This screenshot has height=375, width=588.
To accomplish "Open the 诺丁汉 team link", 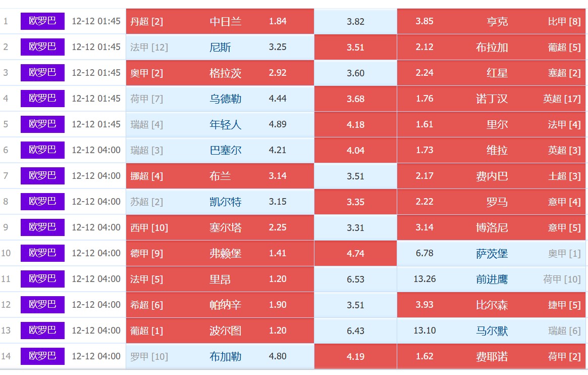I will pyautogui.click(x=492, y=99).
